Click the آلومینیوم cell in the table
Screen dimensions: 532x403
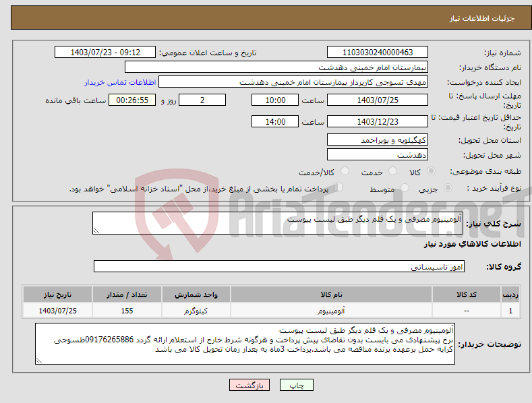(x=331, y=311)
